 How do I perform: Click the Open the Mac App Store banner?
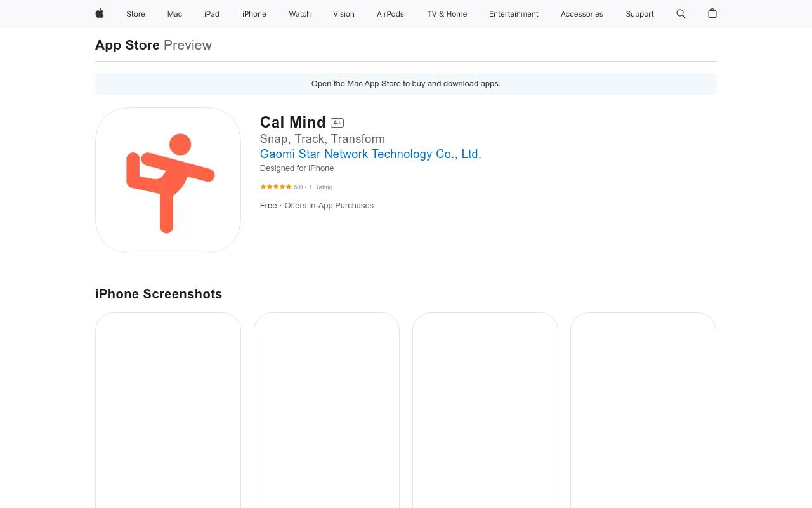pyautogui.click(x=406, y=84)
